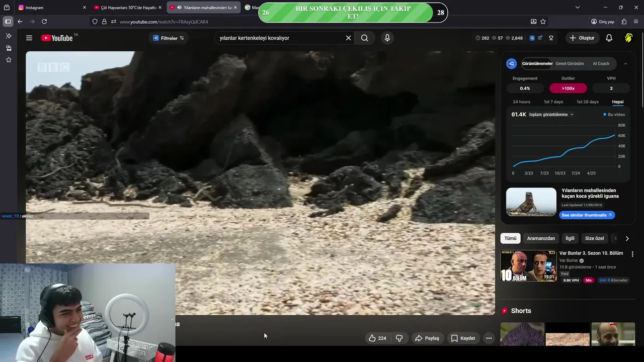
Task: Dislike the video with thumbs down
Action: coord(399,338)
